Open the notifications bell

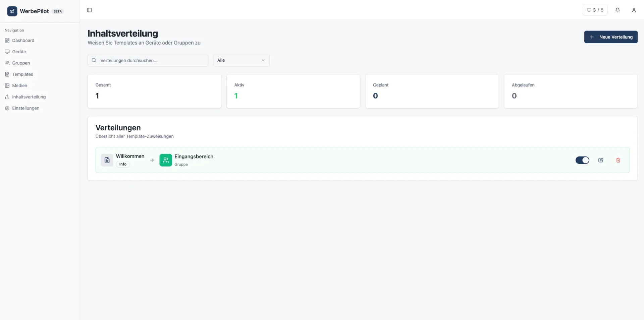coord(618,10)
